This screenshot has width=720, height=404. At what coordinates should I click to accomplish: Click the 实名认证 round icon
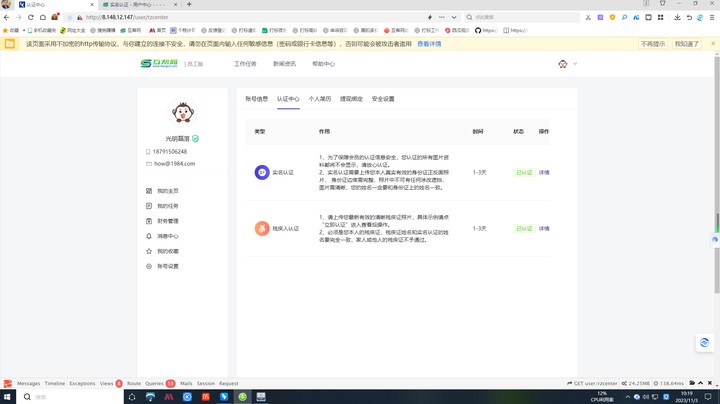point(262,173)
